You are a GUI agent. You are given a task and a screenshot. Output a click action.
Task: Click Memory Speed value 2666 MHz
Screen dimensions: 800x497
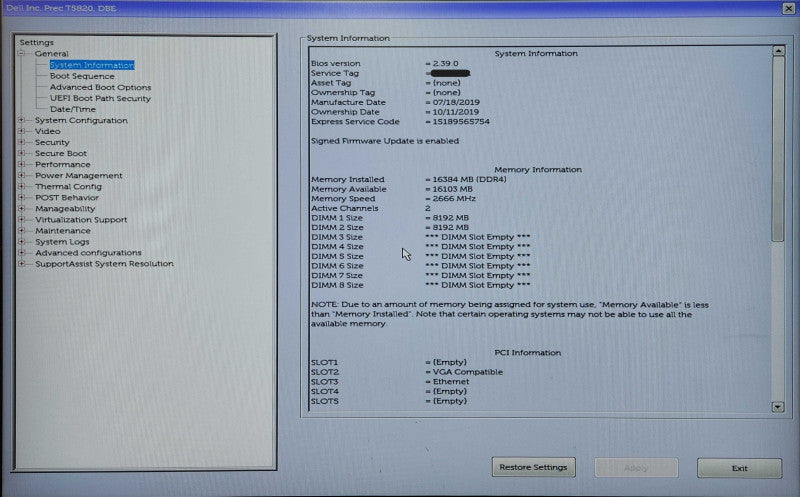tap(454, 198)
